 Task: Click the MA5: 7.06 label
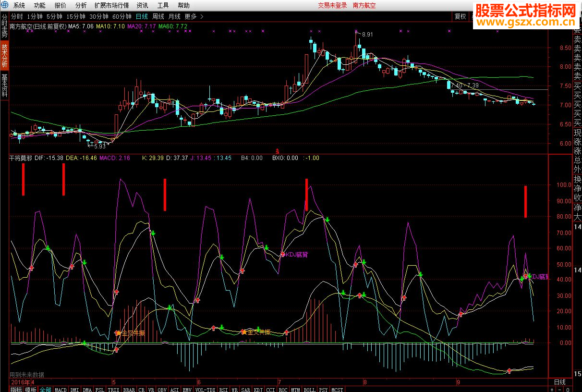81,25
